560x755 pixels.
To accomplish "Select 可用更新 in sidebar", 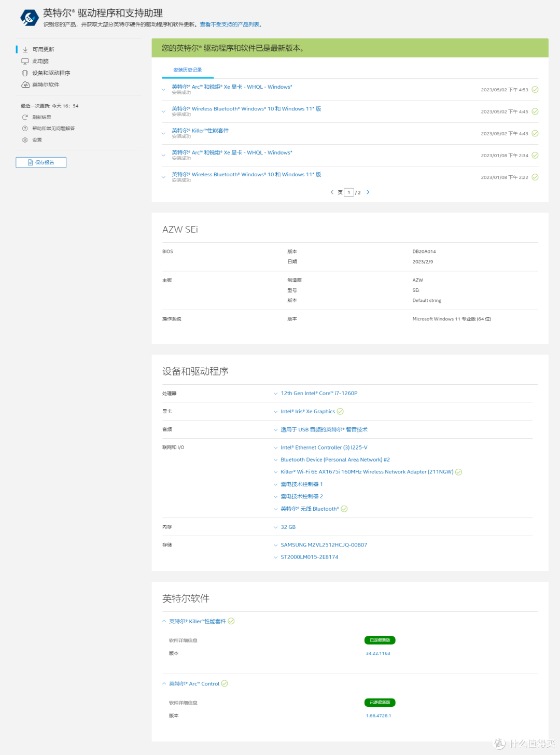I will pyautogui.click(x=43, y=49).
